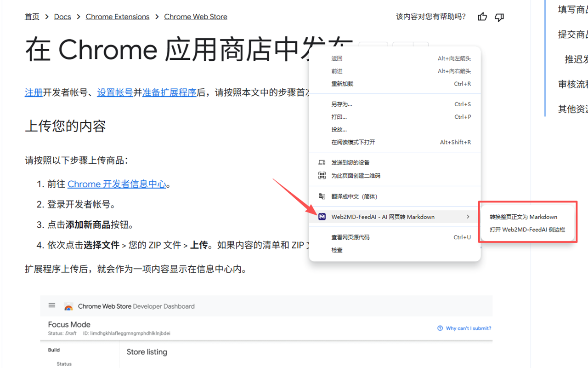
Task: Select 检查 in the context menu
Action: 395,250
